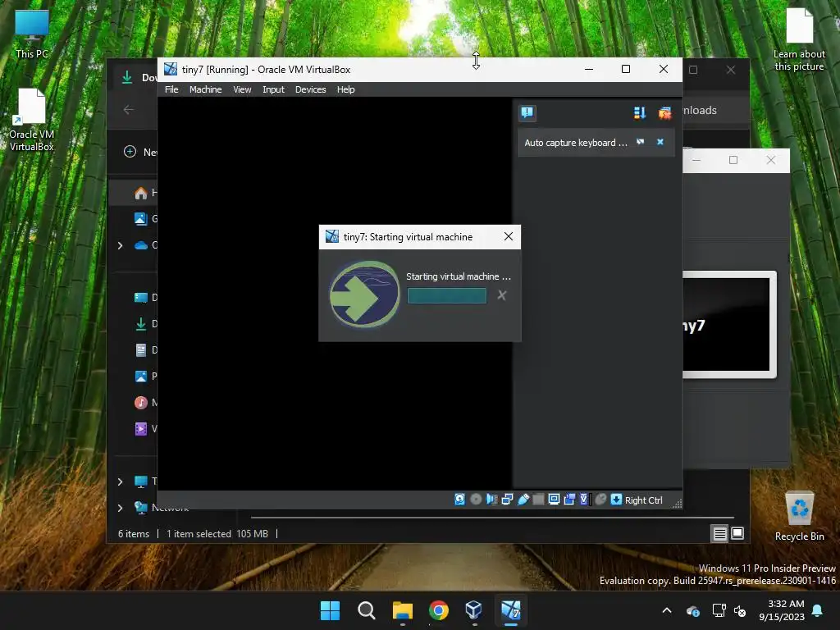
Task: Click the sort notifications order icon
Action: click(640, 112)
